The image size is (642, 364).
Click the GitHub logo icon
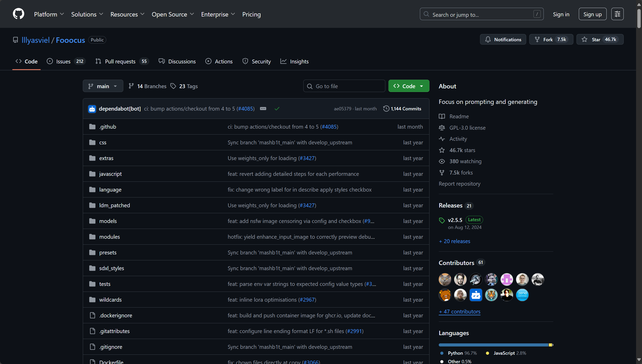click(19, 14)
